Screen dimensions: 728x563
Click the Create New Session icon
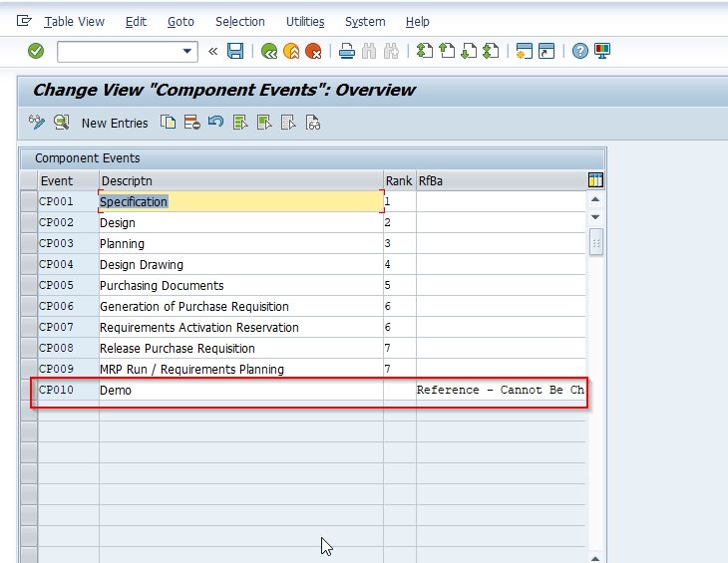pos(525,51)
